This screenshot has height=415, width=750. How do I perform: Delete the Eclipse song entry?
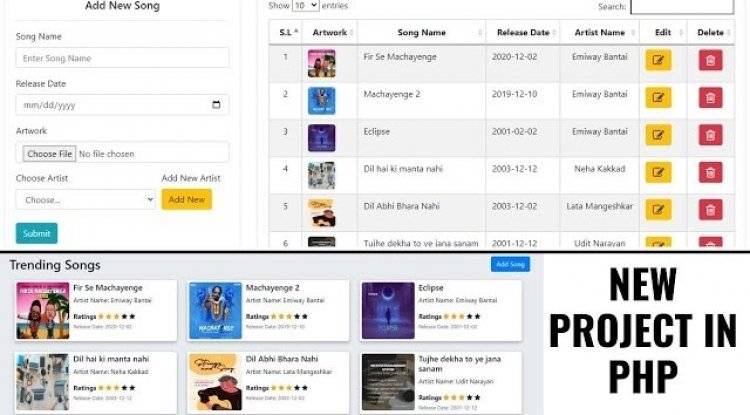pyautogui.click(x=710, y=135)
